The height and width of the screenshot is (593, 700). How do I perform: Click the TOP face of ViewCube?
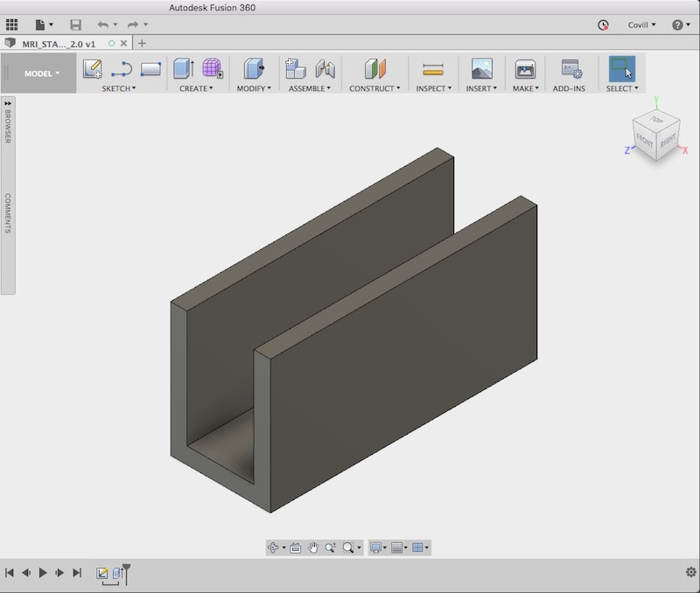click(657, 121)
